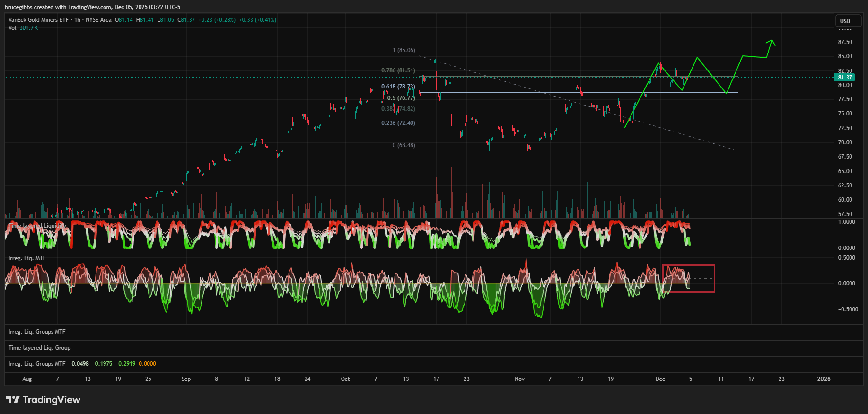Select the 0.236 (72.40) Fibonacci level label
Screen dimensions: 868x414
coord(398,123)
